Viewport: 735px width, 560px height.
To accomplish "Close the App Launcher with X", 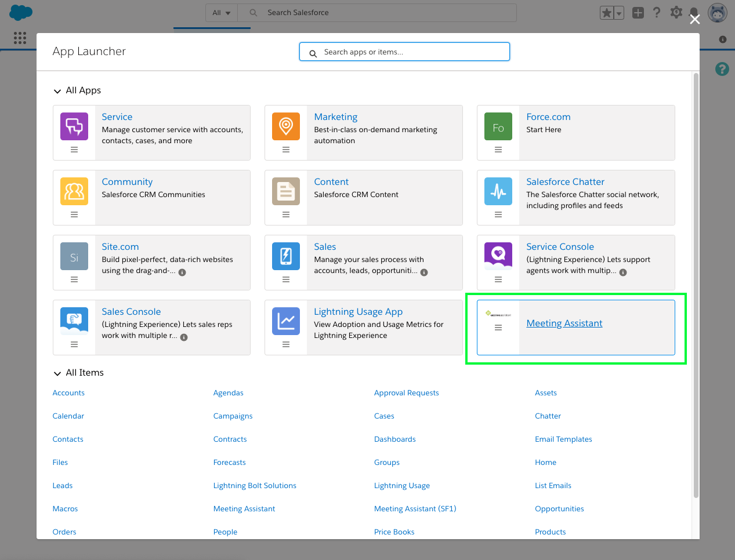I will (695, 19).
